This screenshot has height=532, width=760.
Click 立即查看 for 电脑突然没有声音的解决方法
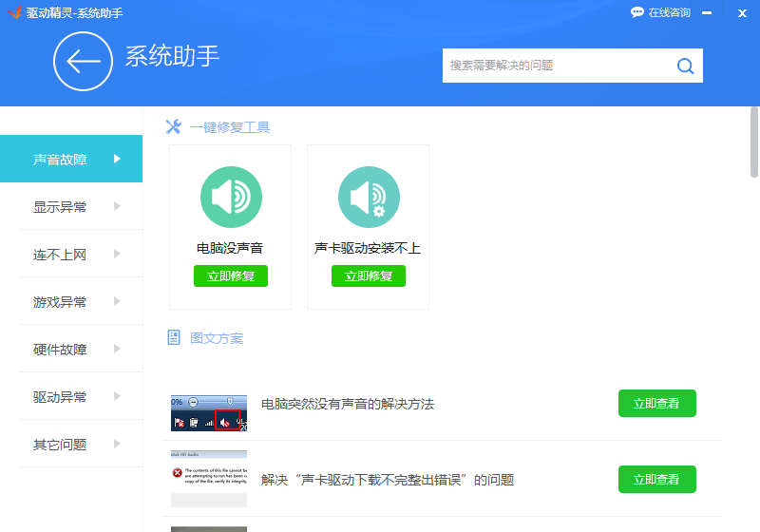[656, 403]
